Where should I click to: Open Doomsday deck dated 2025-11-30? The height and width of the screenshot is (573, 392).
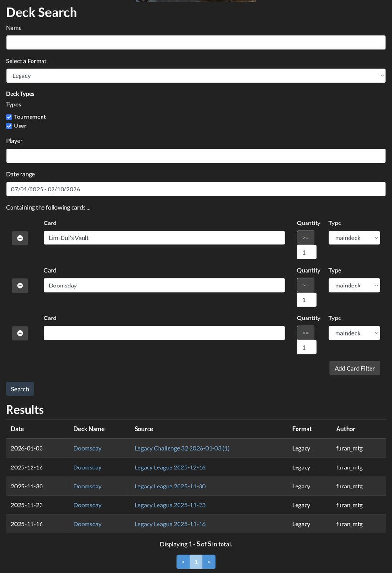click(x=87, y=486)
